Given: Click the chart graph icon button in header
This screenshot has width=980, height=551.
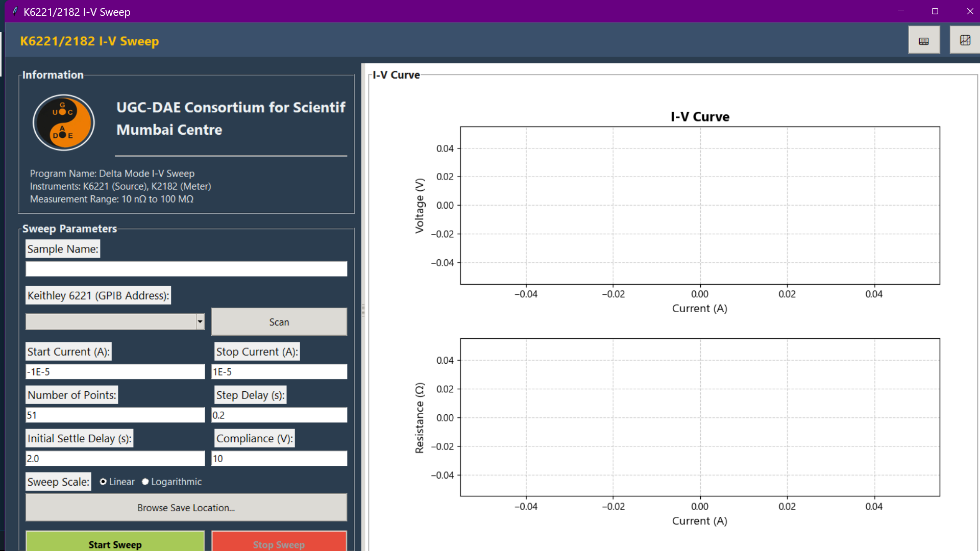Looking at the screenshot, I should pos(965,40).
